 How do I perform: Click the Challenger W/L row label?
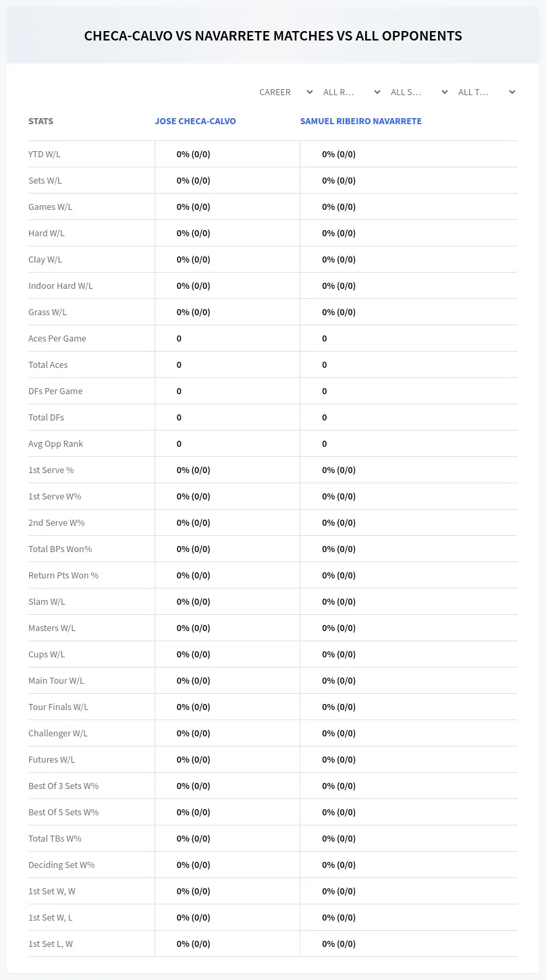[58, 733]
